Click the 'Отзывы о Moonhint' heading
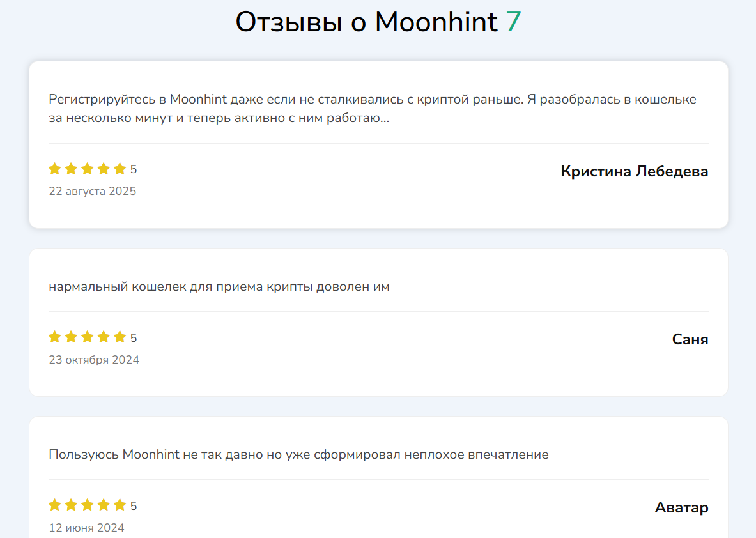Screen dimensions: 756x538 click(x=366, y=22)
